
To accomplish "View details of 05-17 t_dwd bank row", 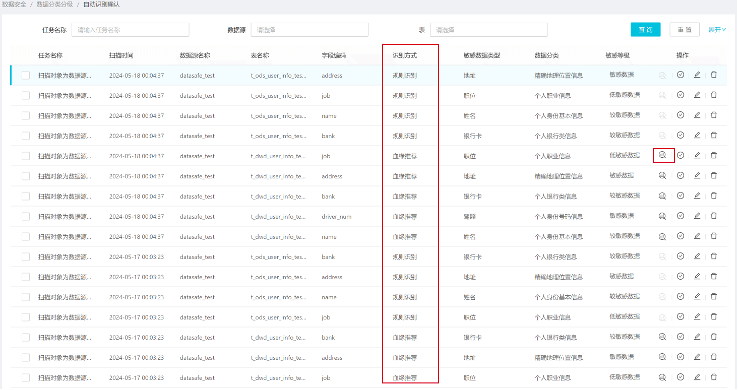I will [663, 337].
